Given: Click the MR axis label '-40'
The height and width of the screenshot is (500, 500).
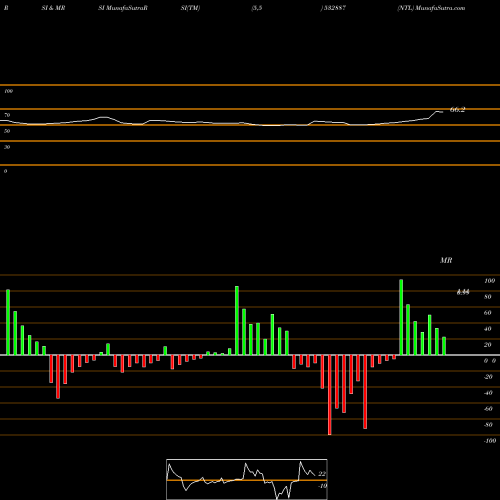Looking at the screenshot, I should tap(488, 393).
